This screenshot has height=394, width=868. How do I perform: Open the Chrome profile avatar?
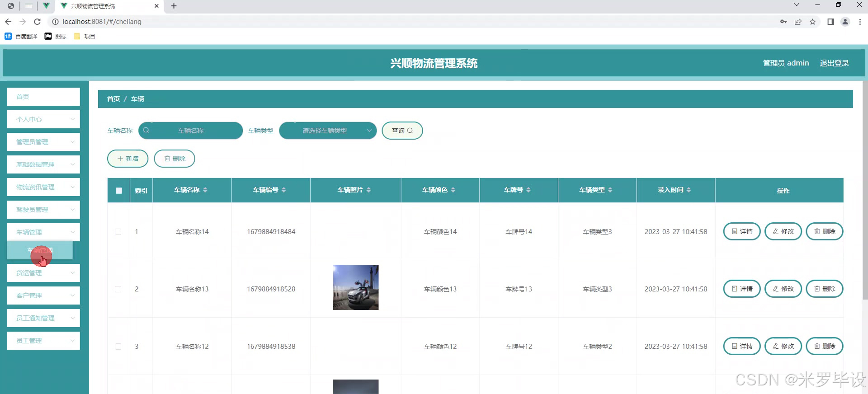[x=845, y=22]
